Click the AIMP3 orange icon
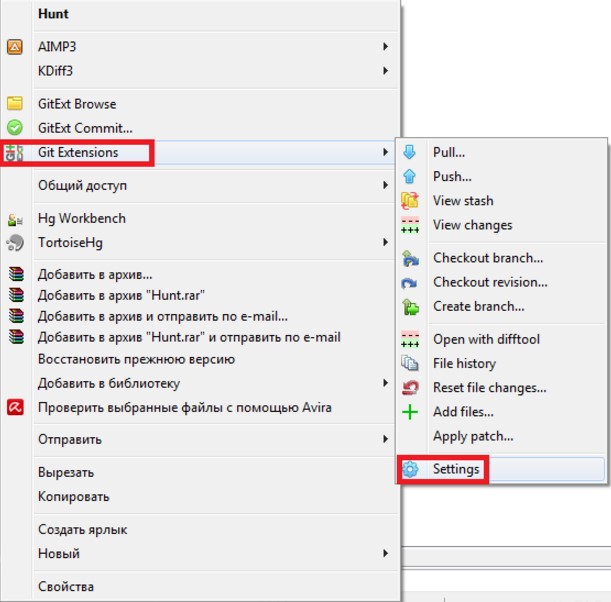The height and width of the screenshot is (602, 611). point(15,47)
